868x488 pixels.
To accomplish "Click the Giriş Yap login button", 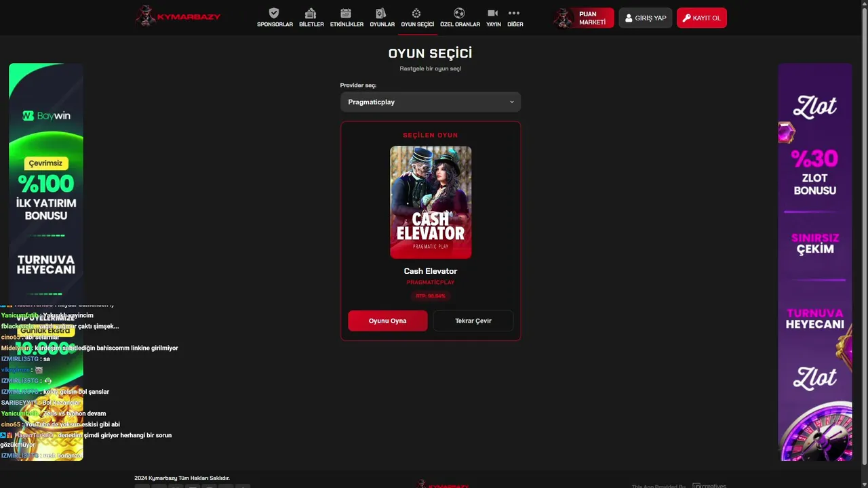I will 646,18.
